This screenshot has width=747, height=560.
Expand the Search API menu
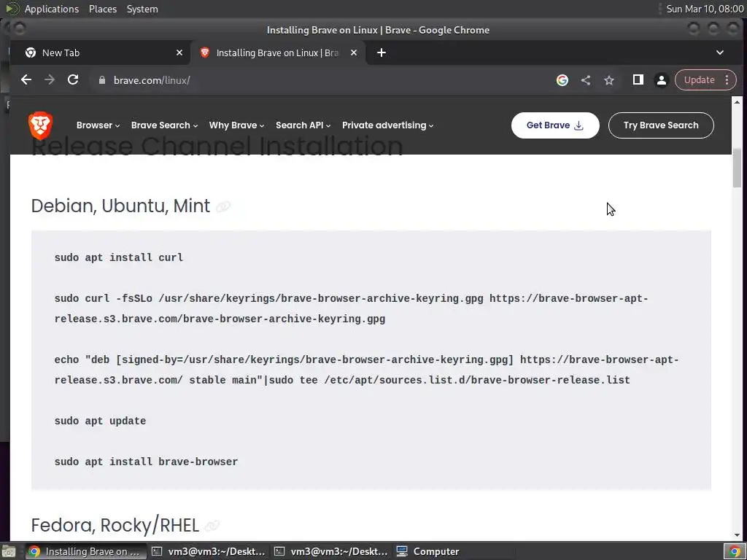coord(303,125)
